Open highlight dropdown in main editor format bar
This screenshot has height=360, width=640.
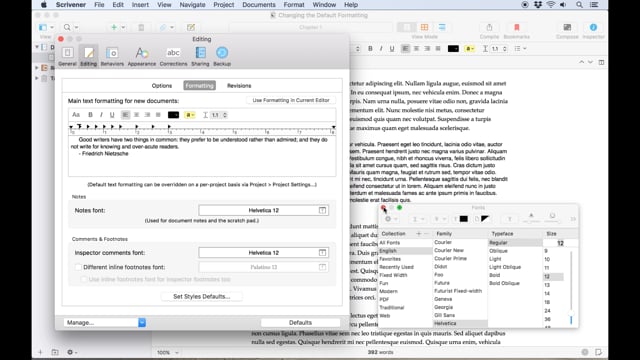(470, 49)
